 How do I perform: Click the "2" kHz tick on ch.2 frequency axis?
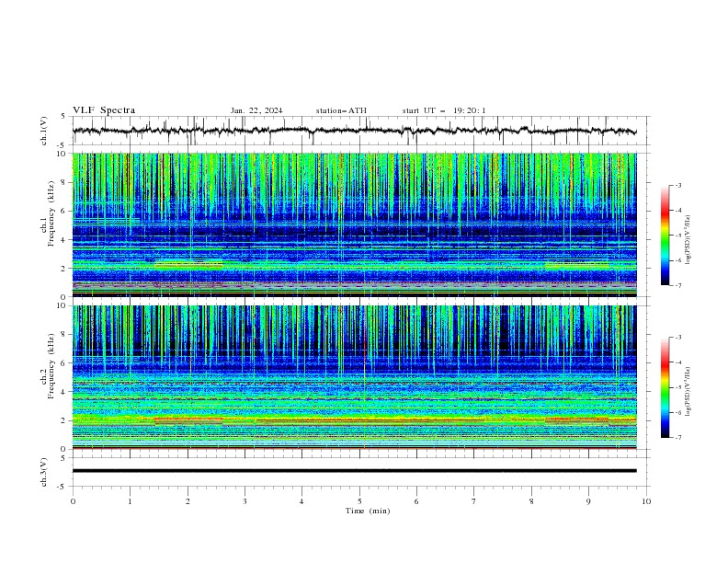[65, 420]
